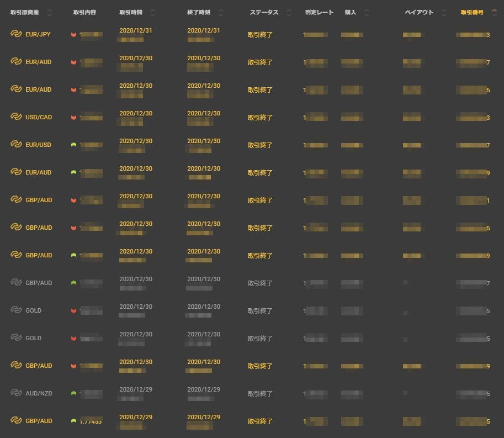Click the 購入 column header
The width and height of the screenshot is (504, 438).
pyautogui.click(x=350, y=13)
